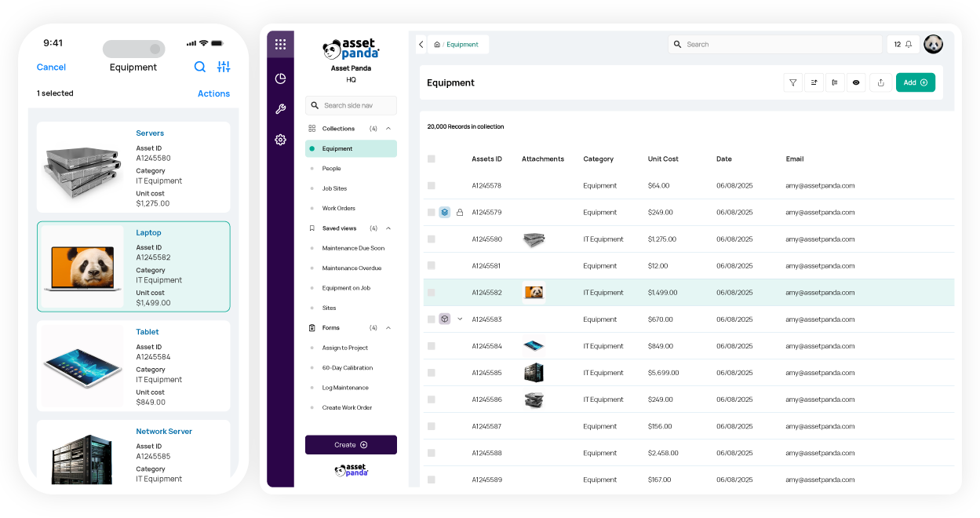
Task: Open reports via the pie chart sidebar icon
Action: (x=280, y=78)
